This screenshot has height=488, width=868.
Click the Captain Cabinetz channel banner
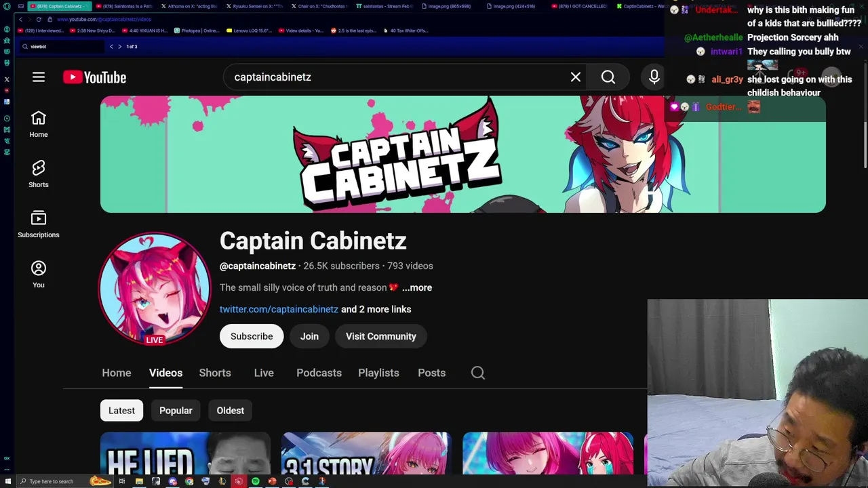click(463, 154)
